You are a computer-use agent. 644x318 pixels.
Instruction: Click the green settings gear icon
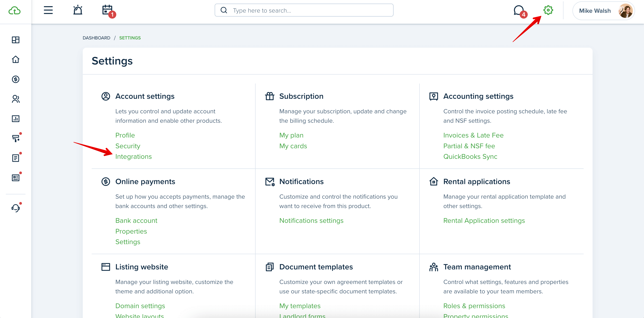pos(548,10)
